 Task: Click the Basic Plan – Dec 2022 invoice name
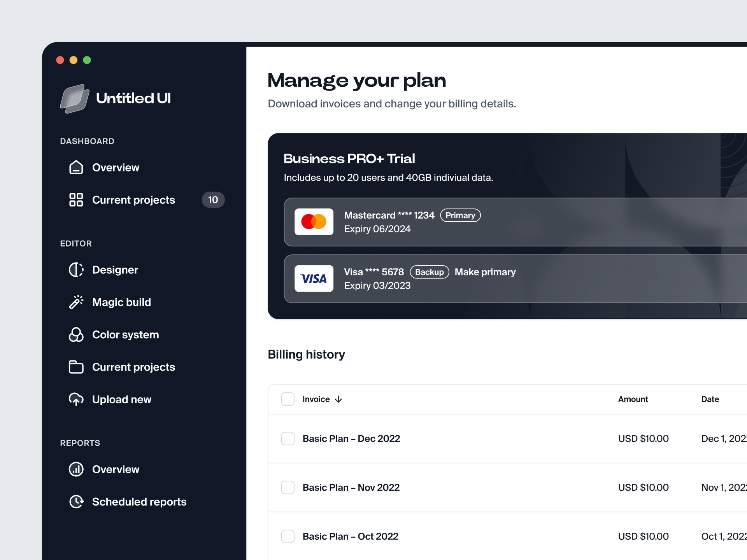point(351,438)
